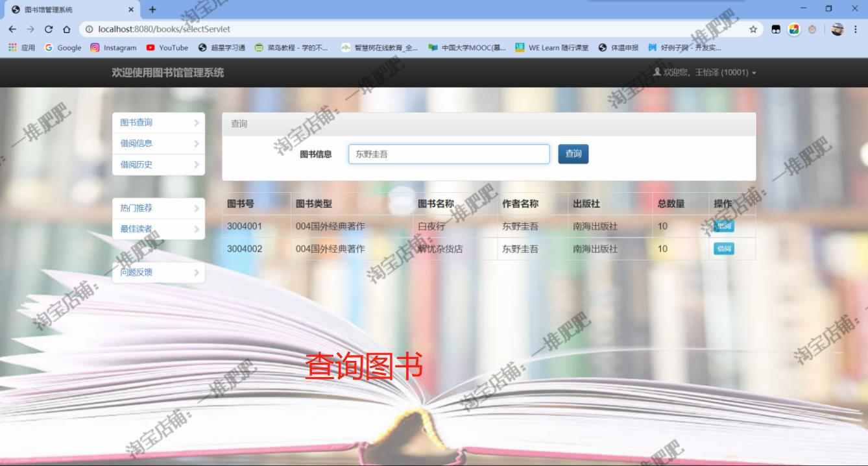The height and width of the screenshot is (466, 868).
Task: Click the chevron beside 图书查询
Action: click(x=197, y=123)
